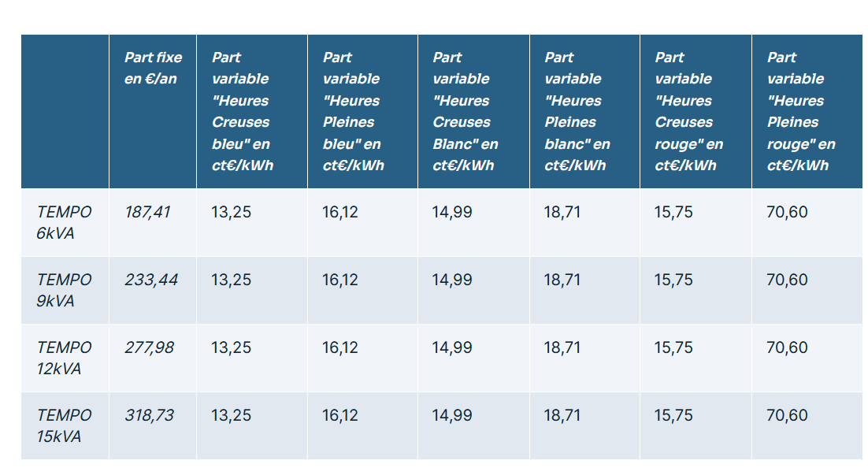Select the TEMPO 15kVA row label

coord(64,425)
